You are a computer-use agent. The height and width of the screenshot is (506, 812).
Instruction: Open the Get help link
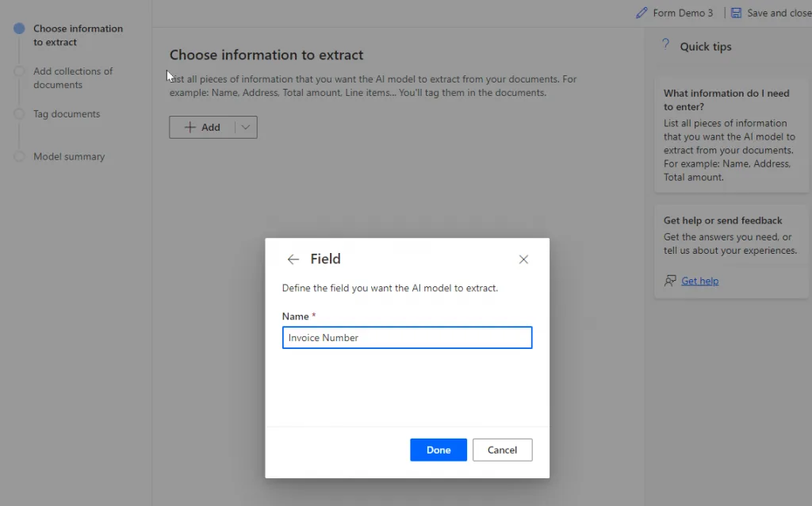tap(699, 280)
